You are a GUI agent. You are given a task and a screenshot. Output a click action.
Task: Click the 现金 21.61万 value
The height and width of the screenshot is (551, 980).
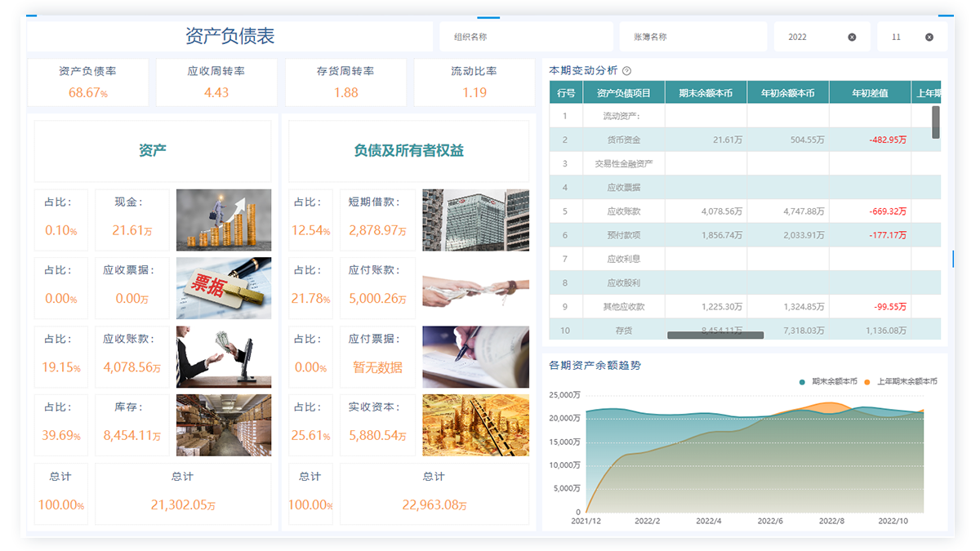point(132,231)
